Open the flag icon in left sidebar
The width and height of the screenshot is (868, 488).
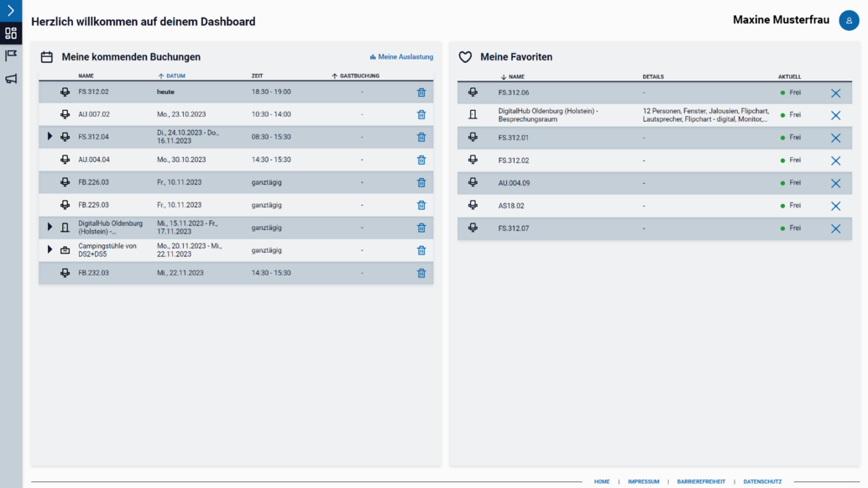[11, 55]
